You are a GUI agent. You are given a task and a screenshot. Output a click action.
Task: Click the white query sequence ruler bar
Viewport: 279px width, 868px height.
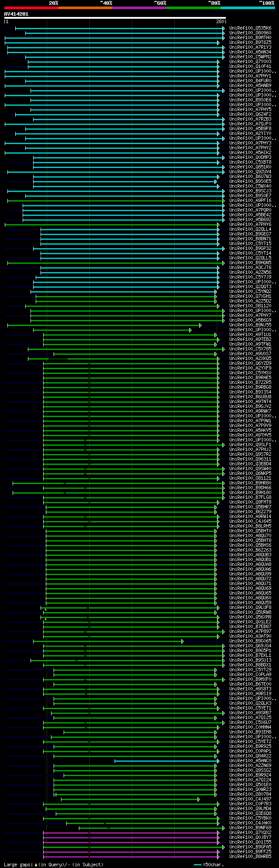click(x=115, y=18)
